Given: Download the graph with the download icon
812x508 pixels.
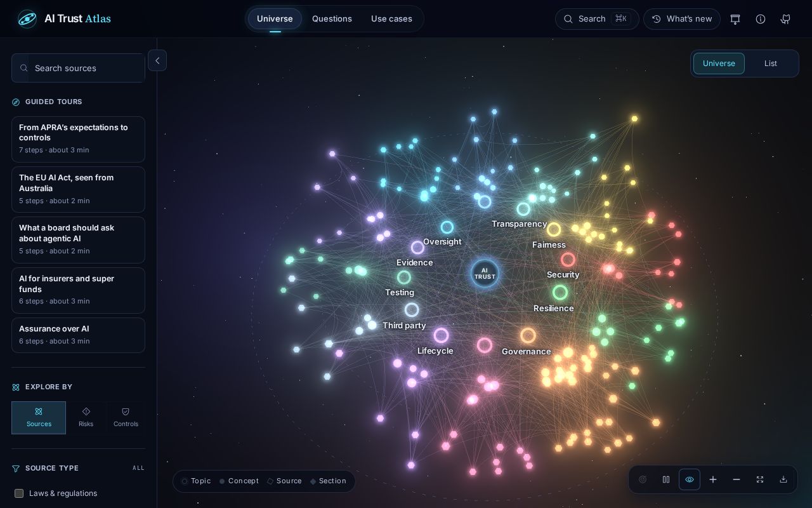Looking at the screenshot, I should coord(783,479).
